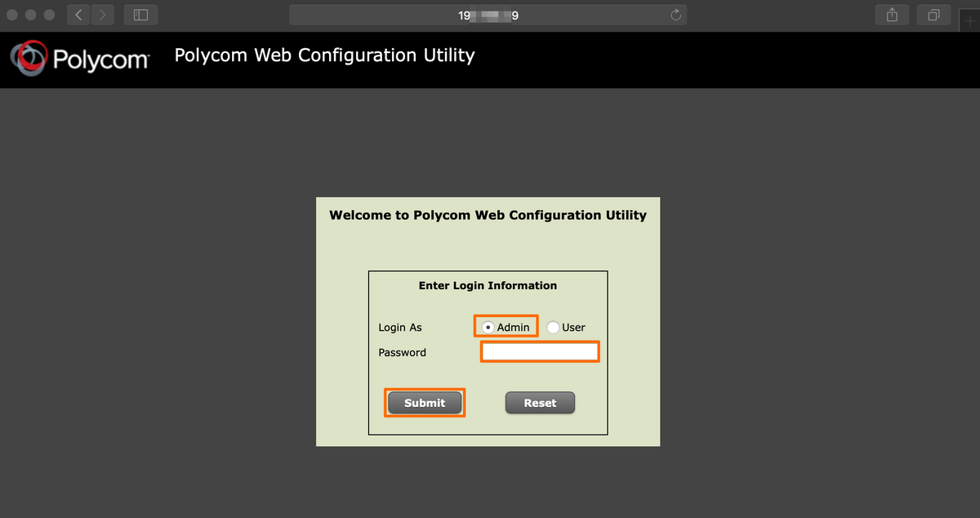Viewport: 980px width, 518px height.
Task: Click the Polycom Web Configuration Utility header title
Action: 324,56
